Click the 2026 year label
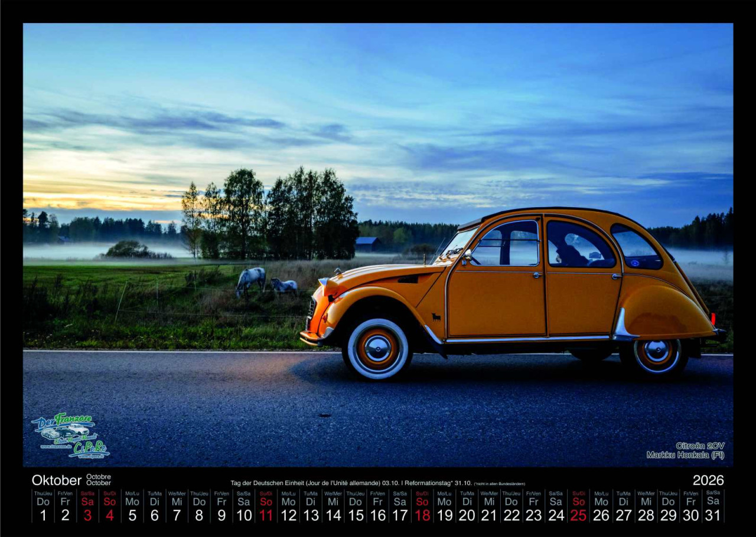 (x=708, y=480)
